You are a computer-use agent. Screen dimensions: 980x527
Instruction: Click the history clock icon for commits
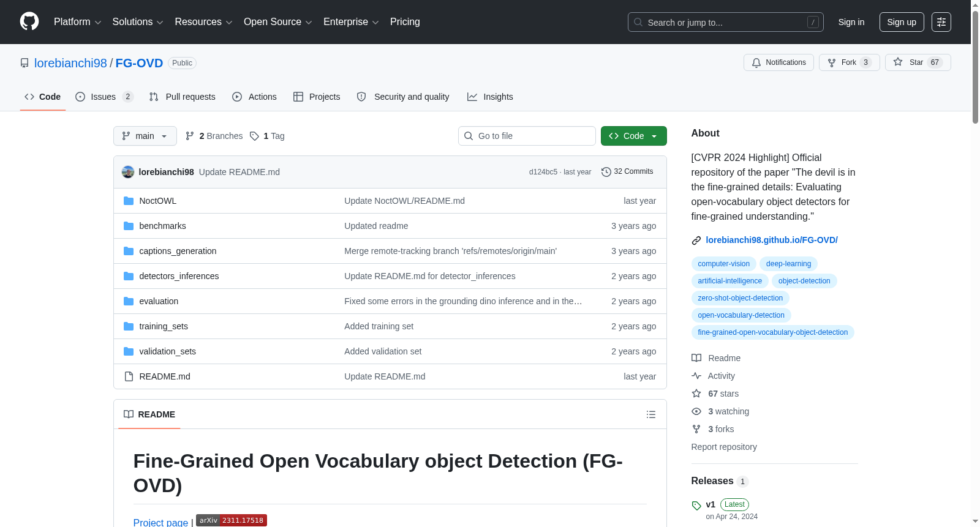click(606, 172)
